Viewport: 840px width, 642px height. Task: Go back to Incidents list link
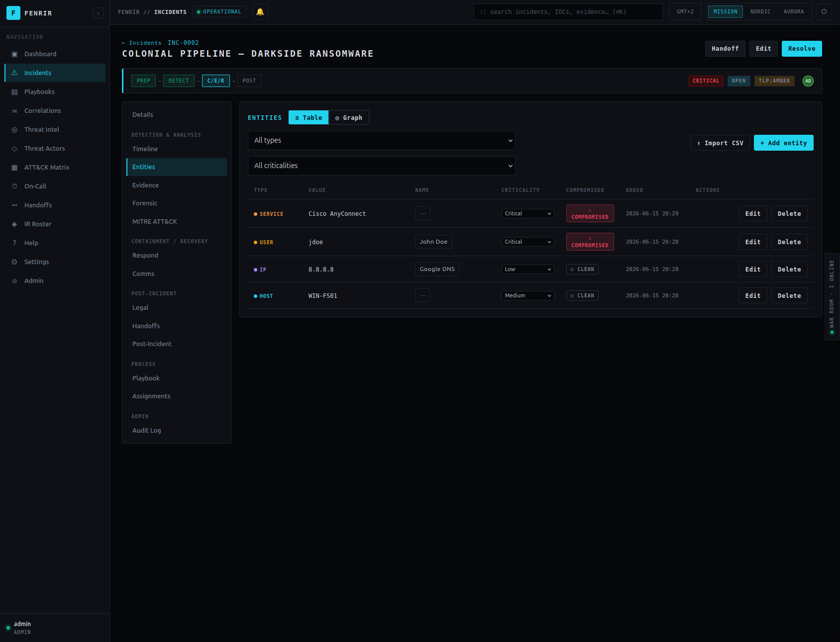[142, 43]
